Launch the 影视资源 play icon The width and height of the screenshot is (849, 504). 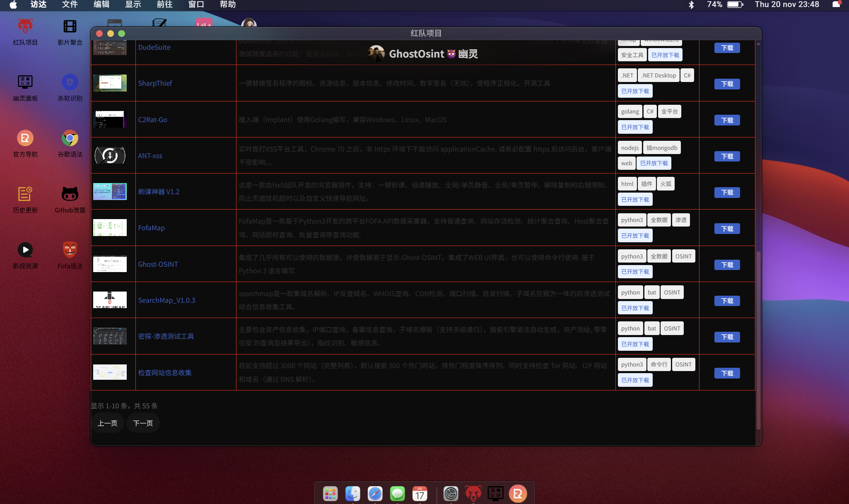coord(25,250)
